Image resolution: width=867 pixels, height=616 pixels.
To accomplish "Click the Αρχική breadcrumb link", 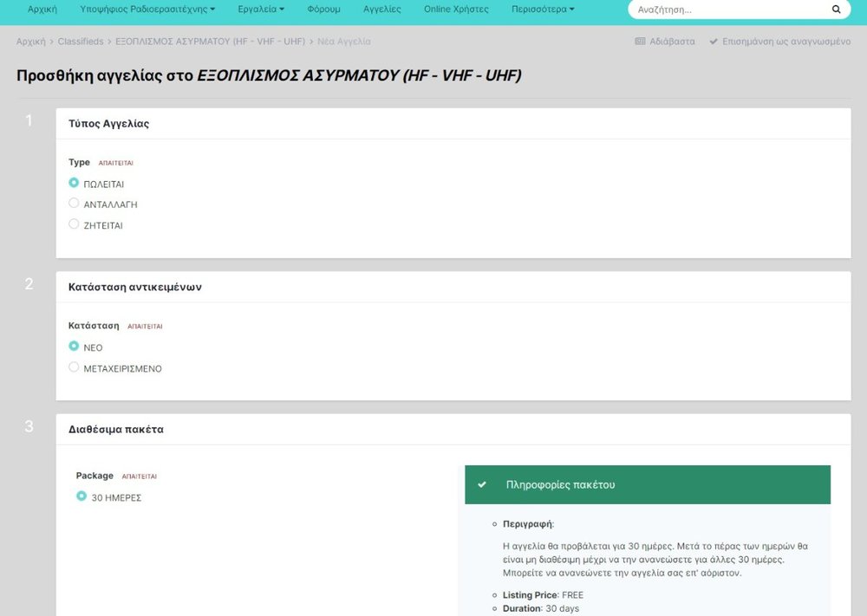I will pos(30,42).
